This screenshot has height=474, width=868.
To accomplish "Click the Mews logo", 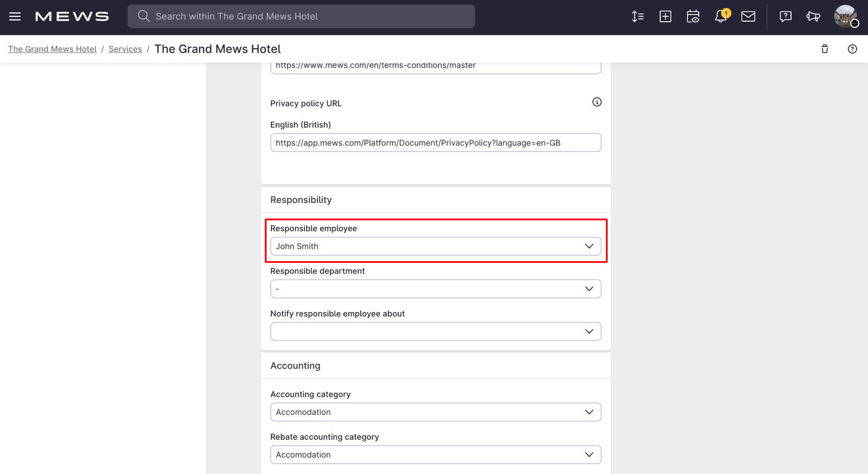I will pyautogui.click(x=72, y=17).
